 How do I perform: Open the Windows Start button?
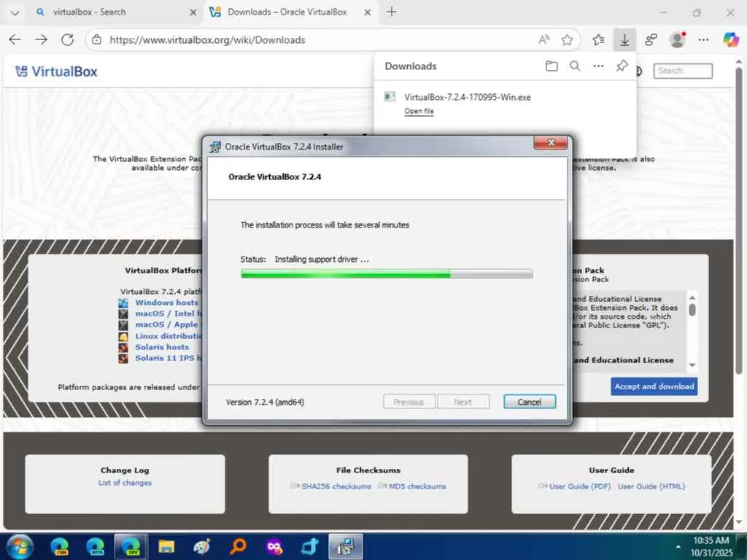20,547
